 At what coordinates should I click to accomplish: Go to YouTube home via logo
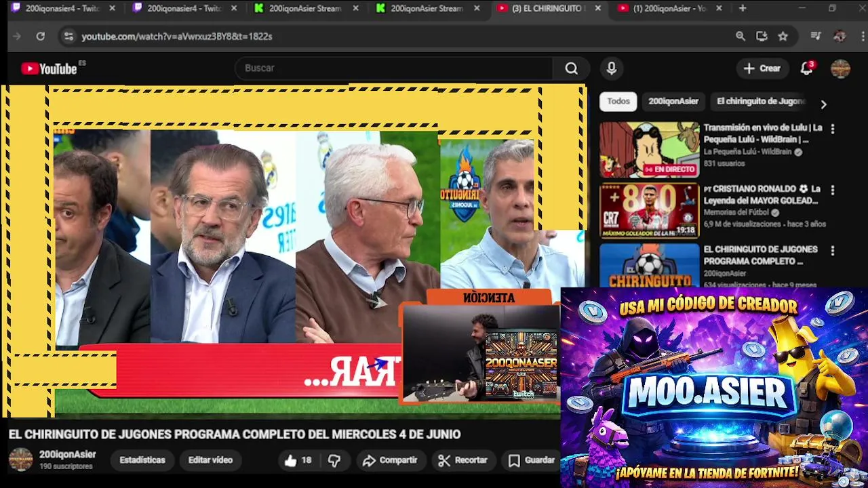coord(50,68)
